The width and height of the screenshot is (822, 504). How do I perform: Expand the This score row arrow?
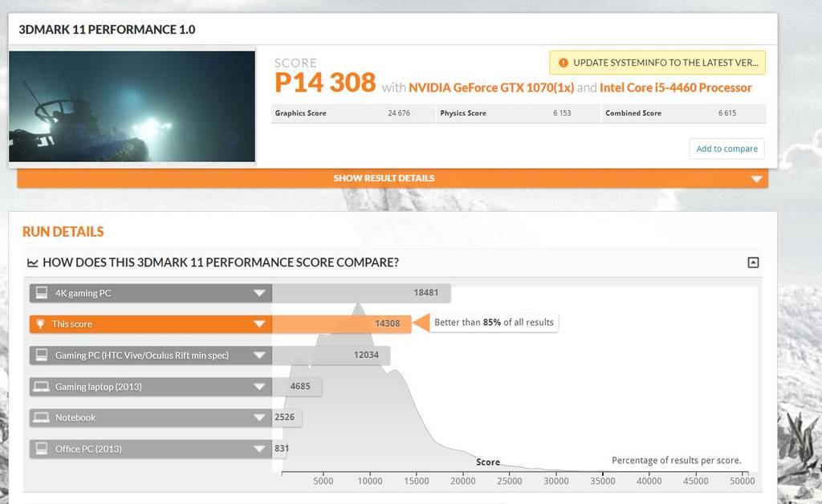259,323
